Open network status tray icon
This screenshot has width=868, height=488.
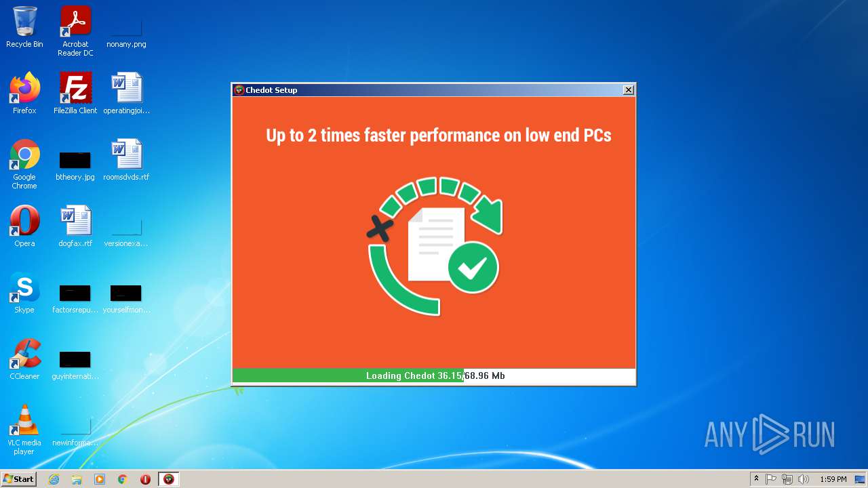click(787, 479)
